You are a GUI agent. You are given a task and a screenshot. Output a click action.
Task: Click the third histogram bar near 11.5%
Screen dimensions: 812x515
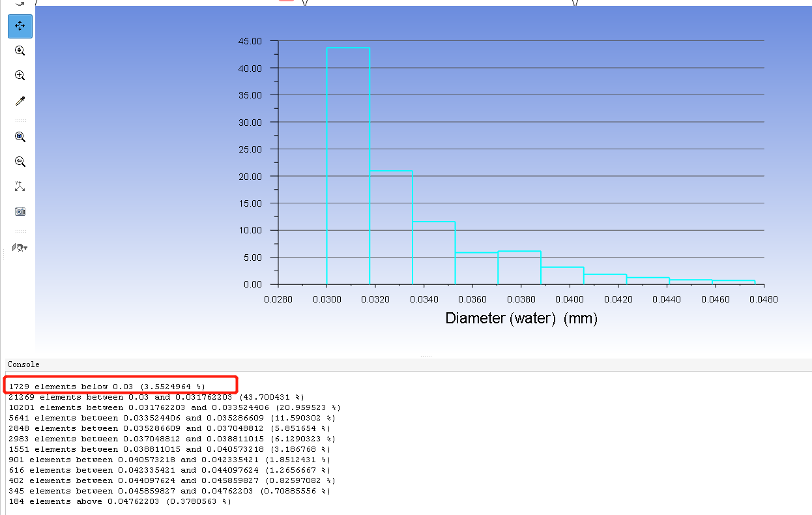[433, 253]
